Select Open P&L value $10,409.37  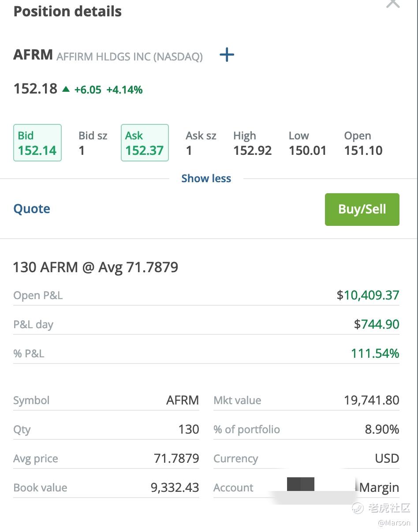pos(368,295)
